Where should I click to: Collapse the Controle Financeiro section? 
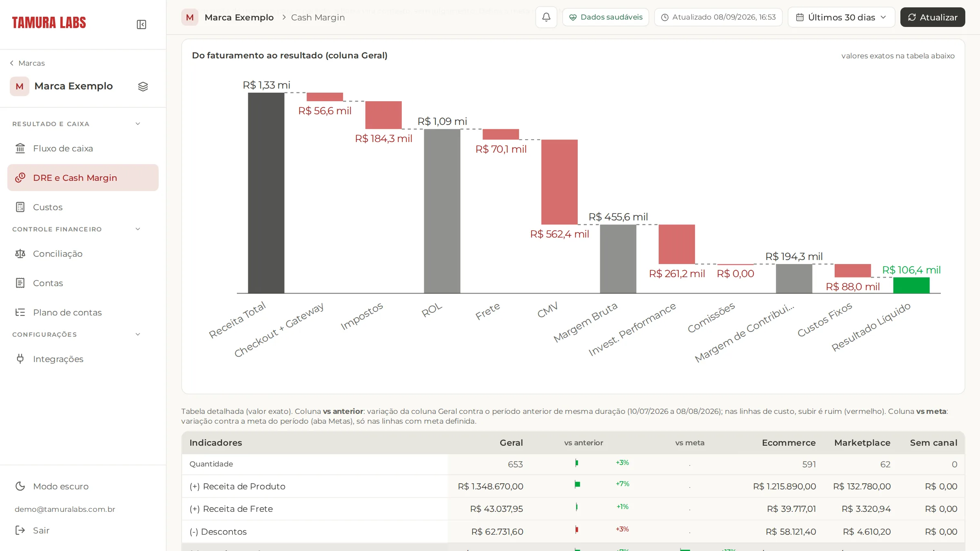pos(138,229)
